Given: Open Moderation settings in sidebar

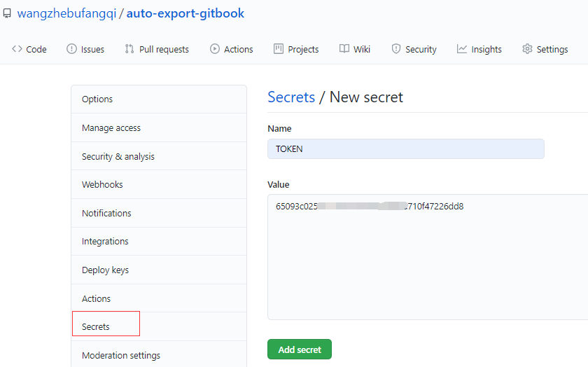Looking at the screenshot, I should tap(159, 355).
